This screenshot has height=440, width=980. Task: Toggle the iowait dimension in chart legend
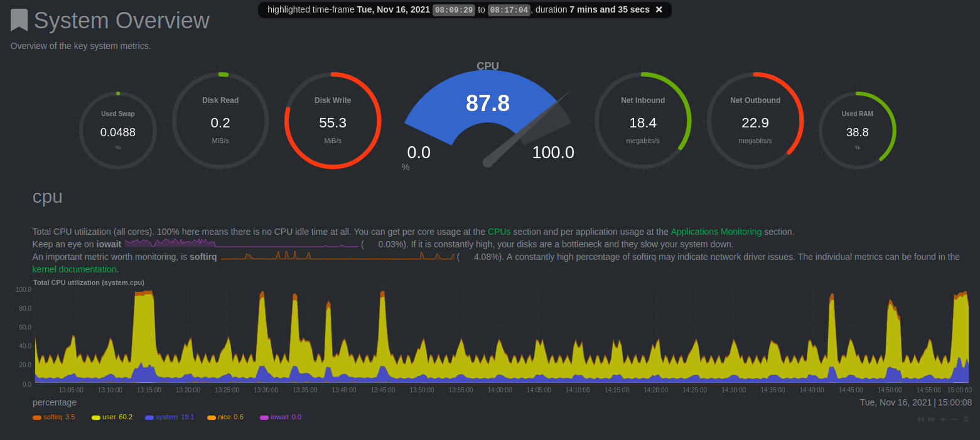(x=280, y=417)
